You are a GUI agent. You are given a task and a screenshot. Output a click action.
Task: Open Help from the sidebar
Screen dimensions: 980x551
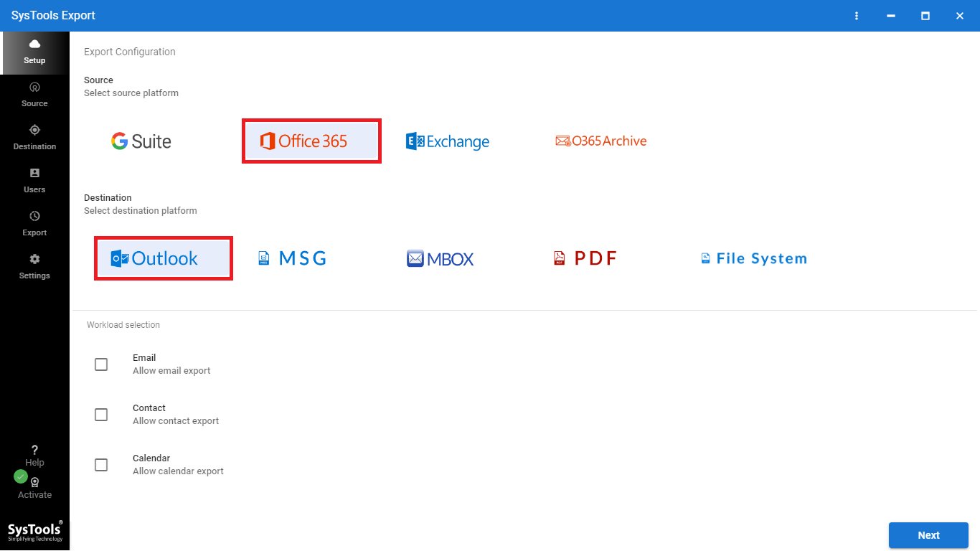point(34,456)
